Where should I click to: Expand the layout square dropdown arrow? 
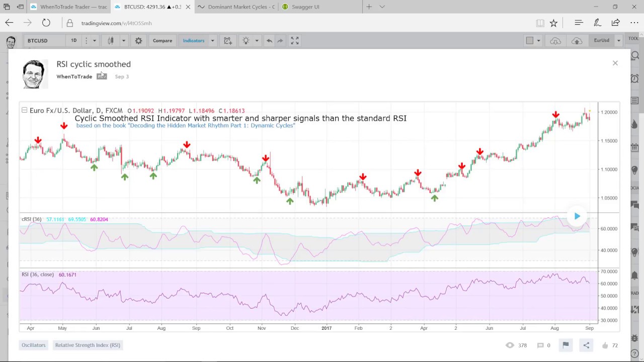[x=538, y=41]
